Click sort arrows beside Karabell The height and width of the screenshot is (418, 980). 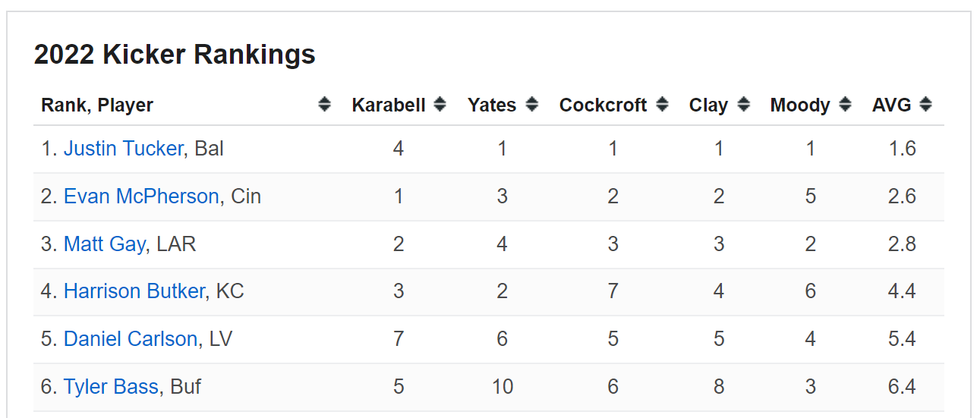coord(440,105)
